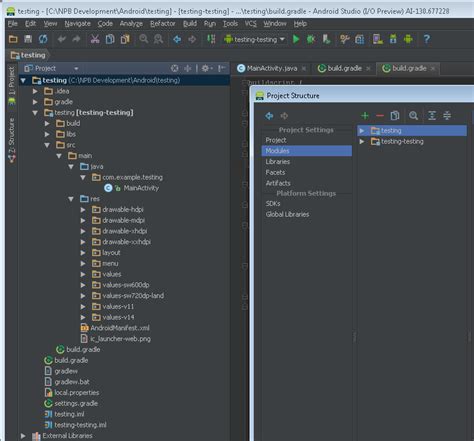Image resolution: width=474 pixels, height=441 pixels.
Task: Select SDKs under Platform Settings
Action: pyautogui.click(x=273, y=203)
